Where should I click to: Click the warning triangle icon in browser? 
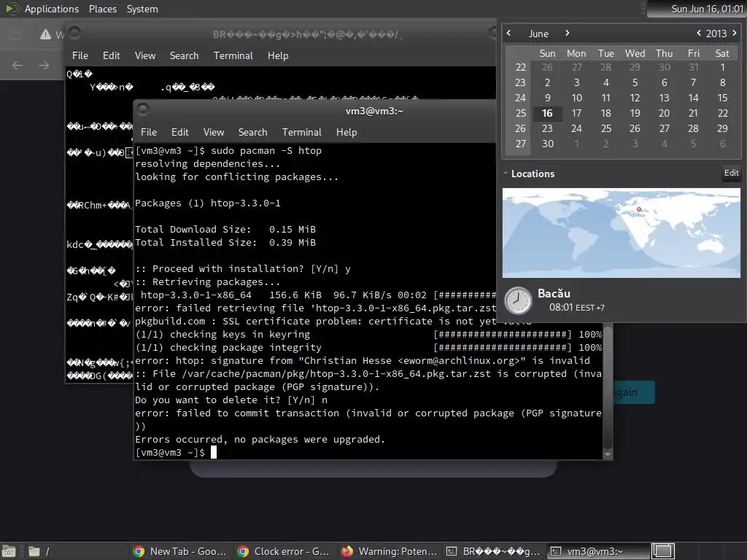[45, 34]
